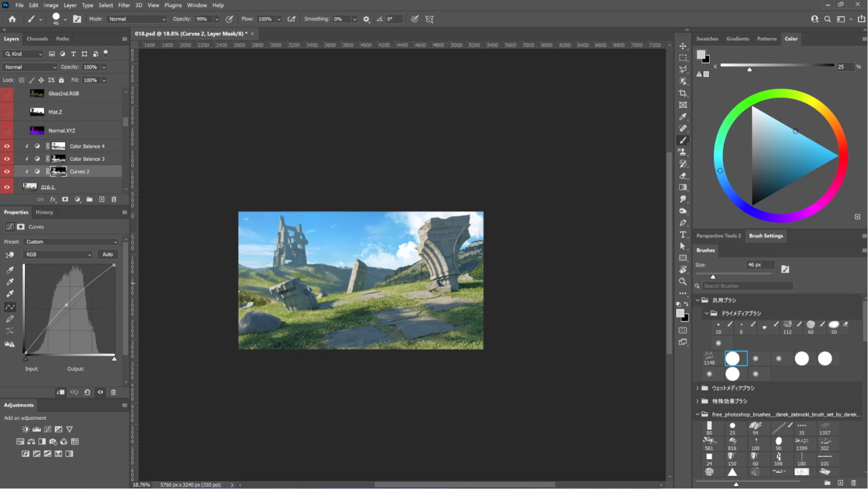Click the Auto button in Curves

tap(108, 254)
